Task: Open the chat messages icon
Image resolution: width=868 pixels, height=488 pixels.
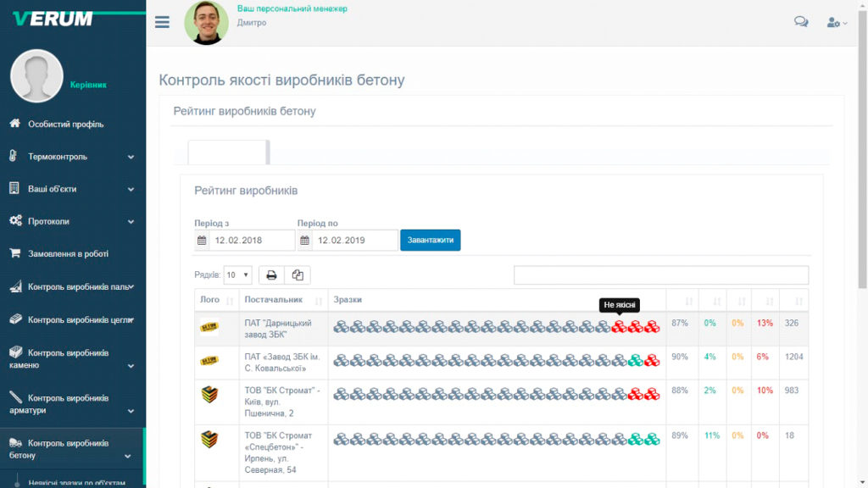Action: [801, 21]
